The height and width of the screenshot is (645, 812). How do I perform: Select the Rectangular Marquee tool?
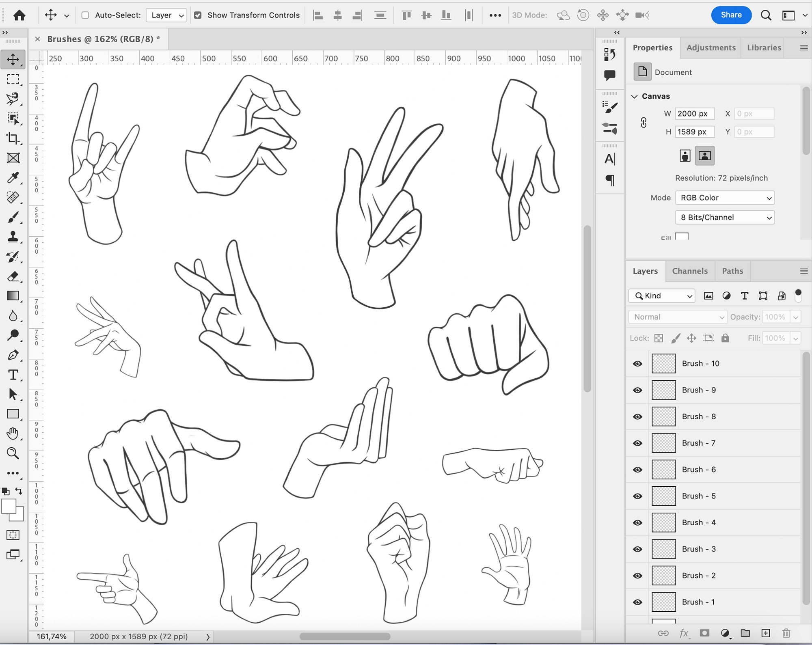(13, 80)
